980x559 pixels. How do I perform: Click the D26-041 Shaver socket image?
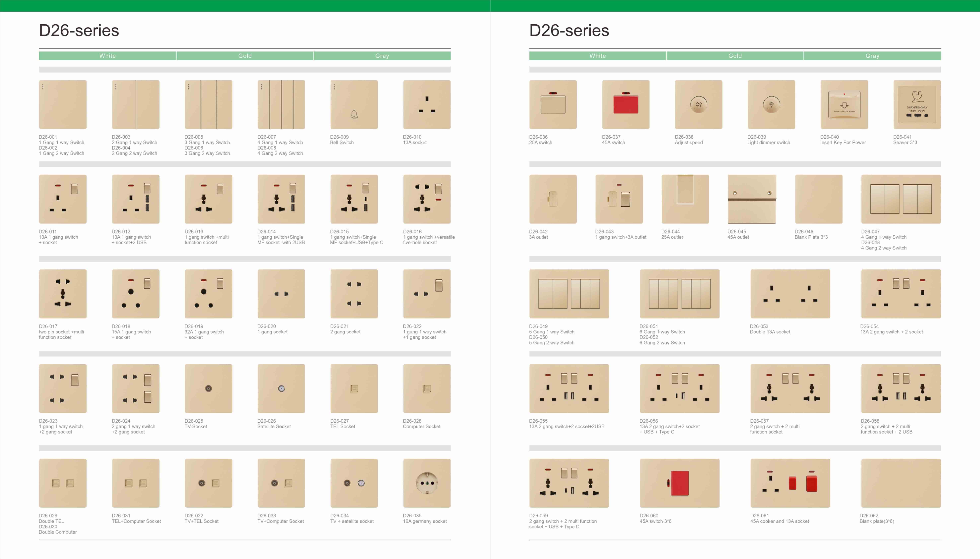[917, 104]
